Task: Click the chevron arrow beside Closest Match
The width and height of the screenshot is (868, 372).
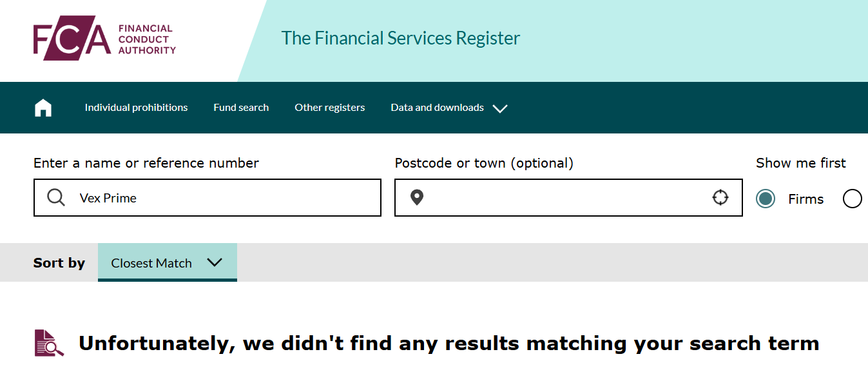Action: point(215,262)
